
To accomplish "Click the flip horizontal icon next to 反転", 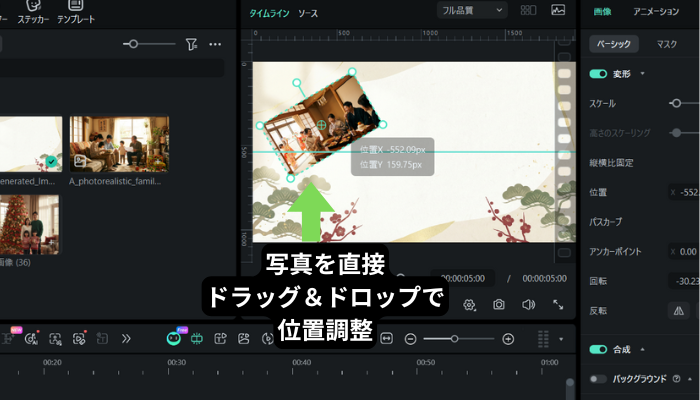I will 679,311.
